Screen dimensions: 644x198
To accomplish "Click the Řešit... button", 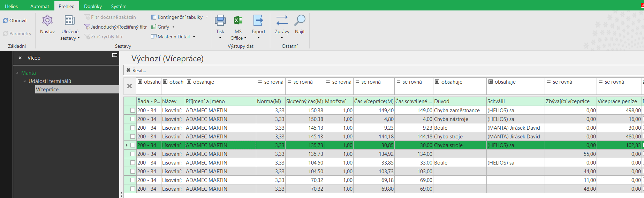I will (136, 70).
